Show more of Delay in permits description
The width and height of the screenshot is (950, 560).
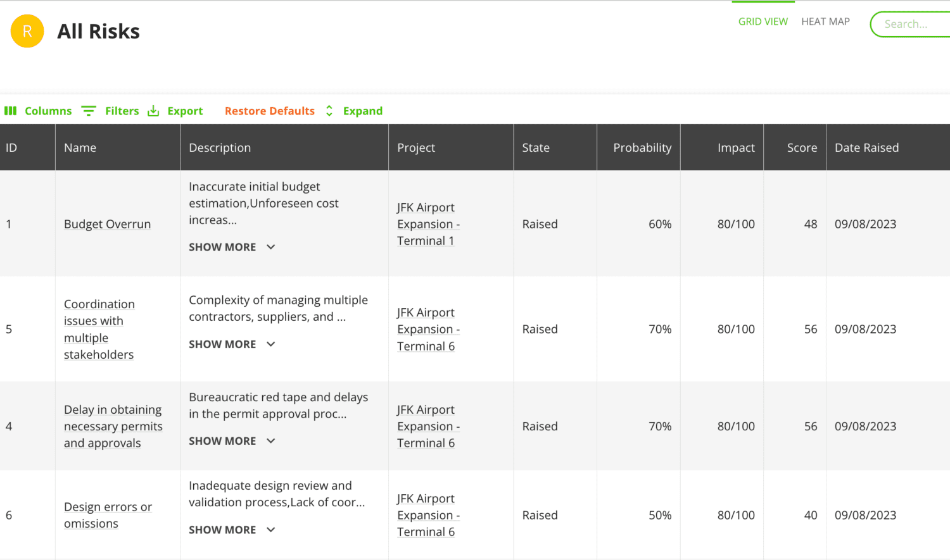pos(222,441)
